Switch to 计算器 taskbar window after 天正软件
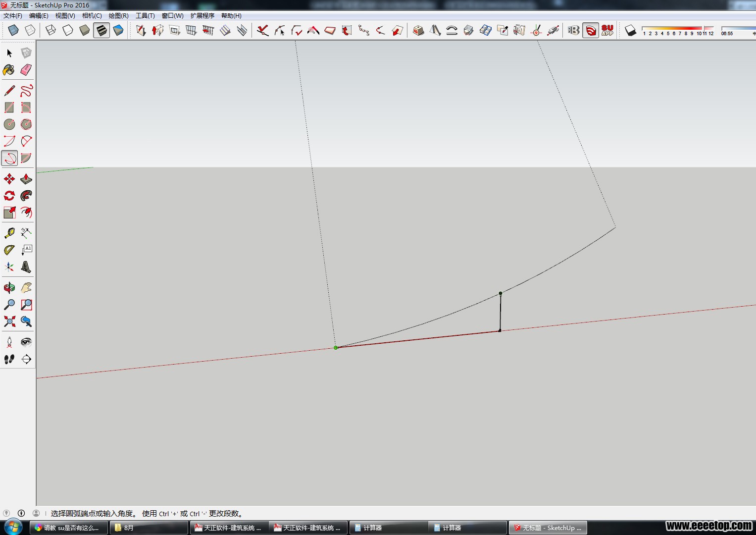Screen dimensions: 756x535 click(388, 528)
